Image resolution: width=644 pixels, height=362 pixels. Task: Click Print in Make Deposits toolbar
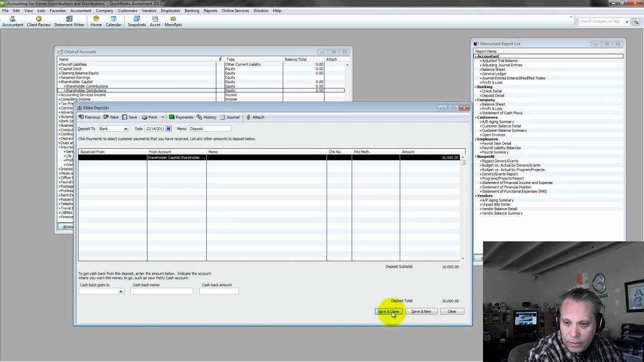tap(149, 117)
